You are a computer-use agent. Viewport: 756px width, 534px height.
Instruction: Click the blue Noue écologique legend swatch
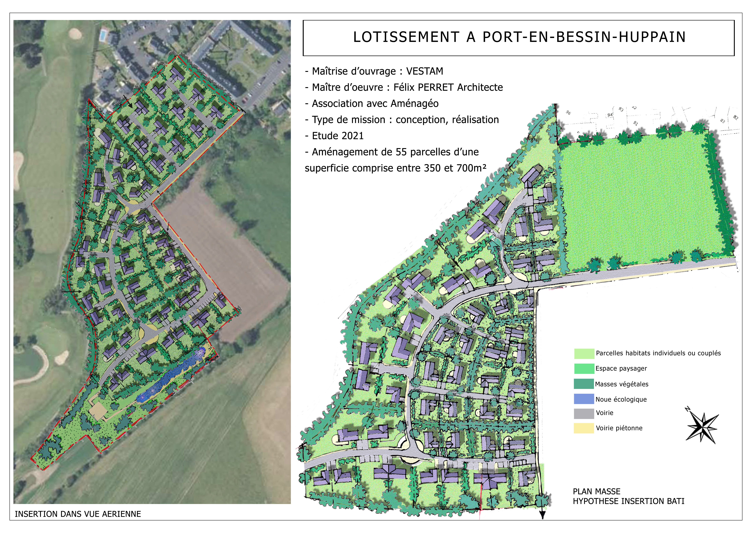[584, 399]
